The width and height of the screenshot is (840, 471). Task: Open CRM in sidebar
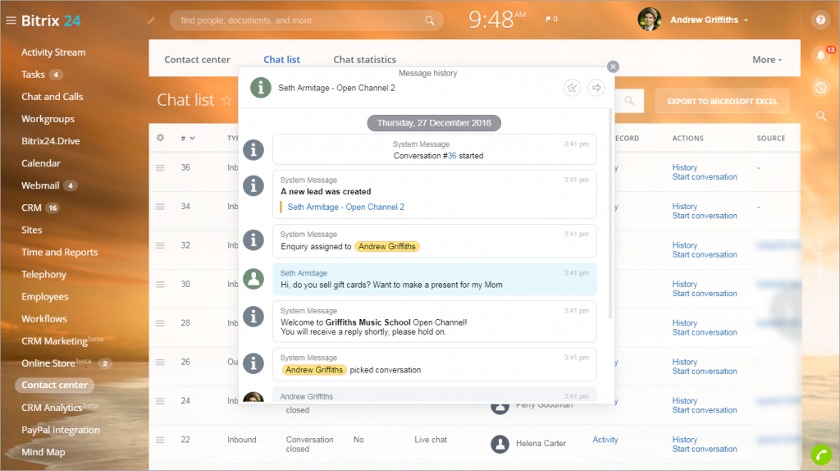click(31, 207)
